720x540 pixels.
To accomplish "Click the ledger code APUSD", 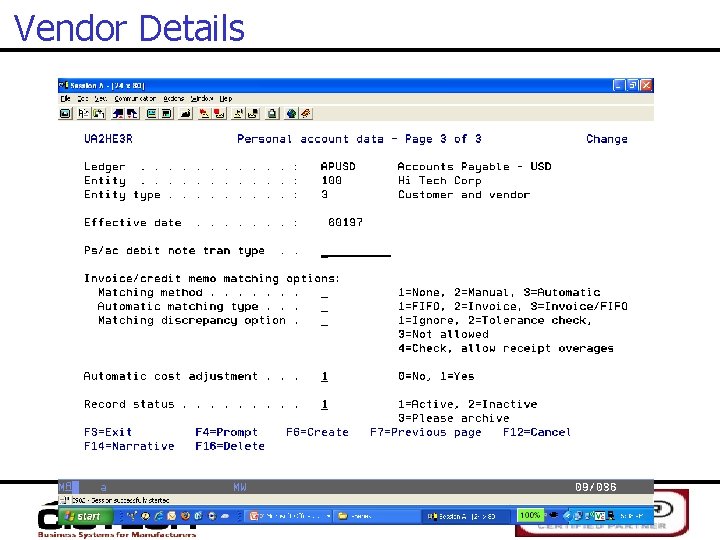I will (338, 167).
